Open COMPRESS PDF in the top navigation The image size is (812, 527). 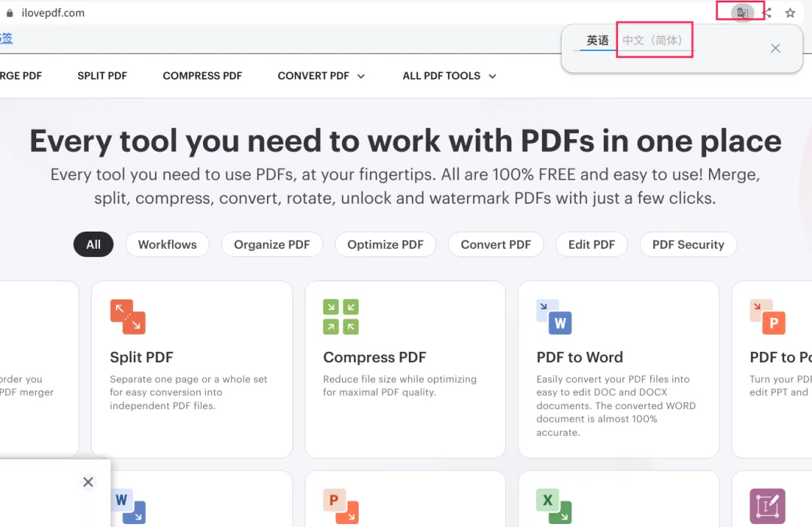(202, 76)
